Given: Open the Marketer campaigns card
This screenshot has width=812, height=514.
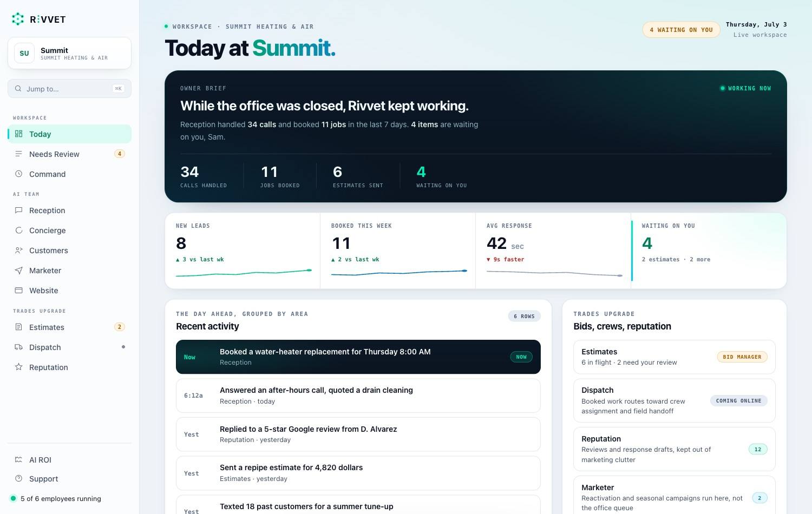Looking at the screenshot, I should click(x=675, y=495).
